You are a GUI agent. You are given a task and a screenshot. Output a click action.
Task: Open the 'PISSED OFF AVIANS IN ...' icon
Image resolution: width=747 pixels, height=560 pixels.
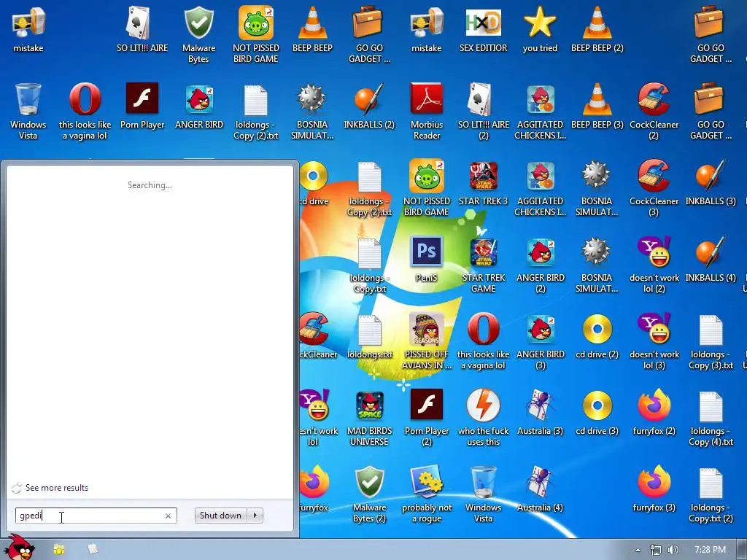(x=426, y=341)
